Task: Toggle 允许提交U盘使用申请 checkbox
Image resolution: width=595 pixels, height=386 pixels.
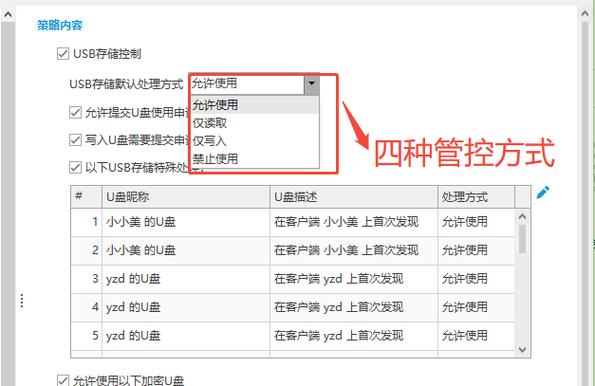Action: [75, 112]
